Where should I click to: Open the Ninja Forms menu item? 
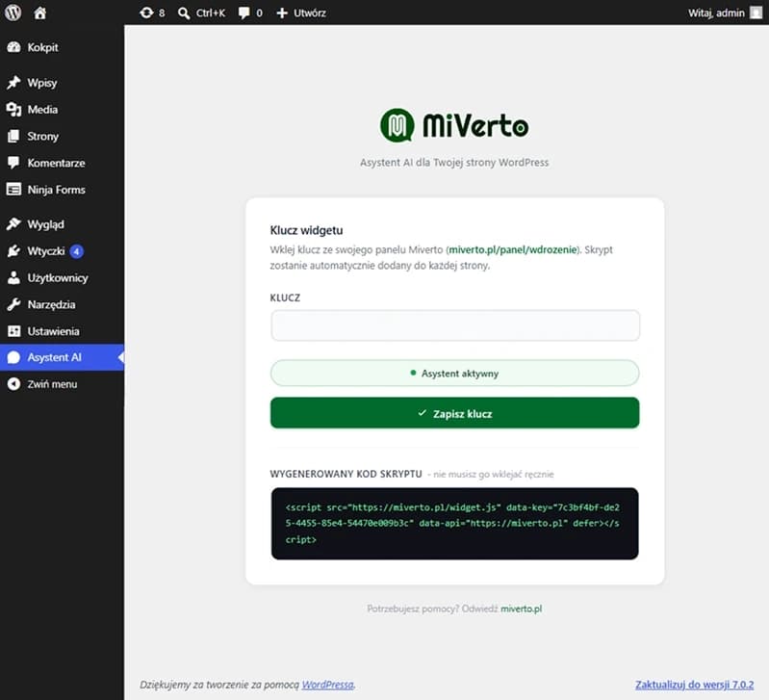pos(62,190)
